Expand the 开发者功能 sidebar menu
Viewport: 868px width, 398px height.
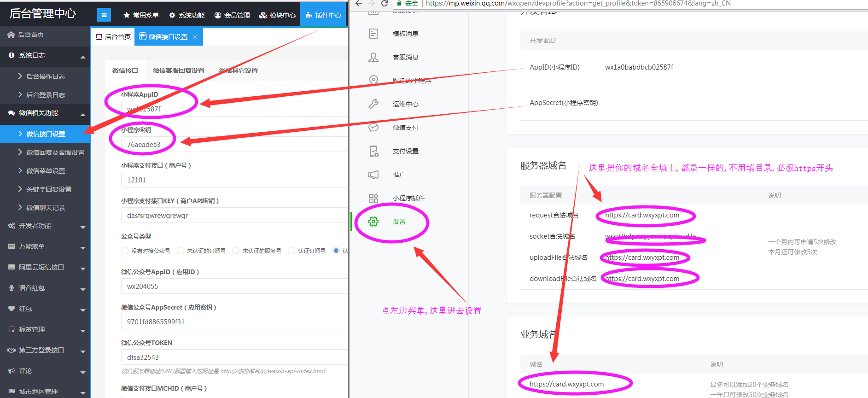(x=45, y=226)
